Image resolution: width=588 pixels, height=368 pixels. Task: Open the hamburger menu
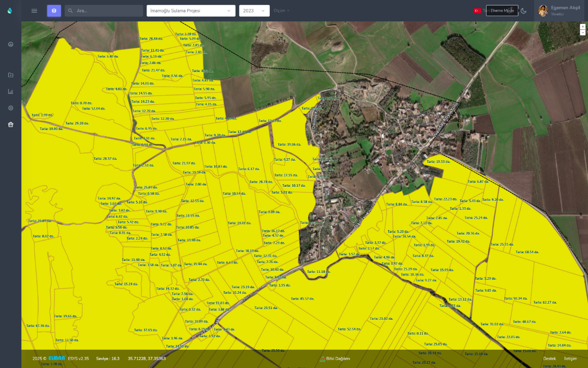(35, 11)
